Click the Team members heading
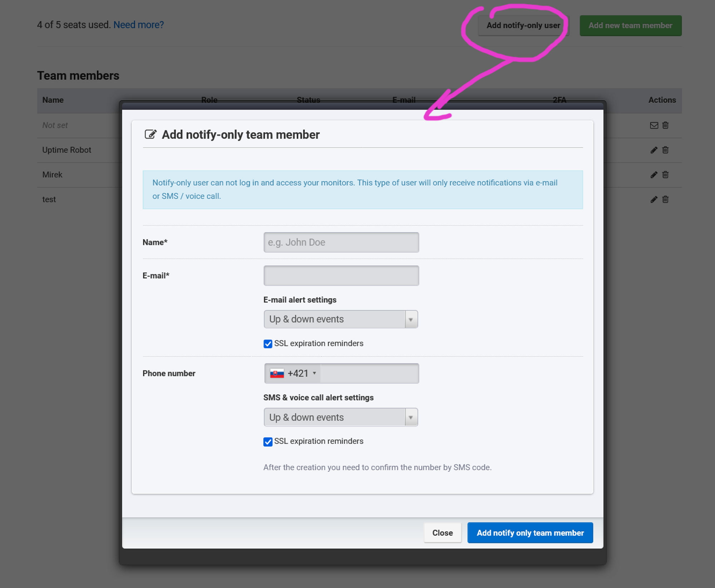This screenshot has width=715, height=588. coord(78,75)
